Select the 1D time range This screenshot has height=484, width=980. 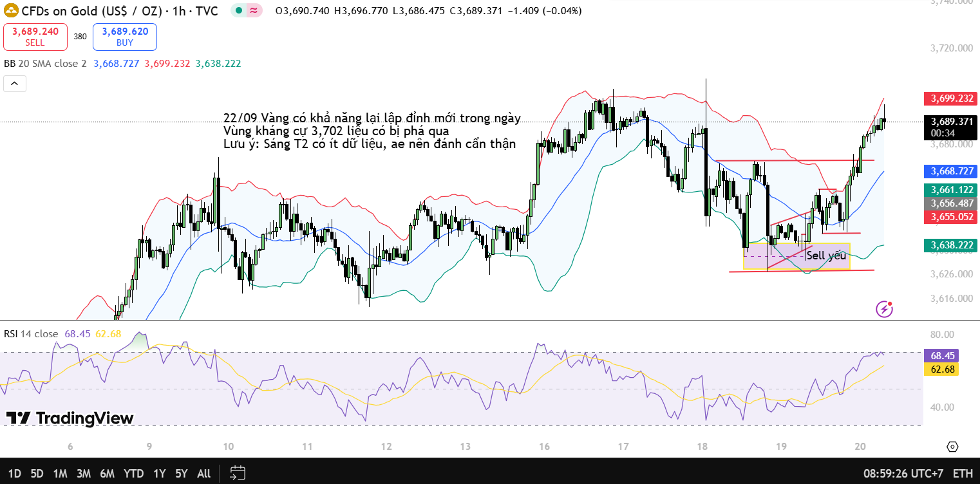(14, 474)
